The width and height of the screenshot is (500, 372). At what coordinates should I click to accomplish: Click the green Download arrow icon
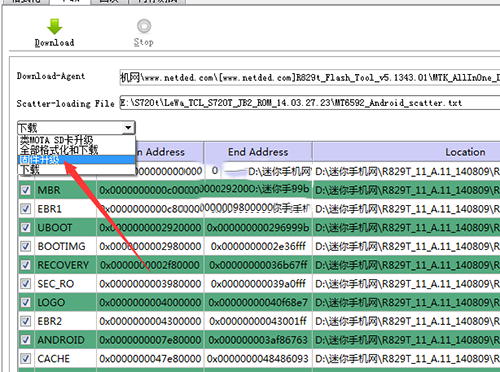pos(55,27)
